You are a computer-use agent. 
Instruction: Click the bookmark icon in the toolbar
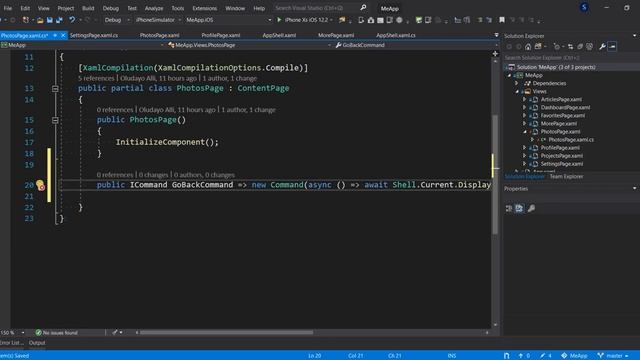click(502, 20)
